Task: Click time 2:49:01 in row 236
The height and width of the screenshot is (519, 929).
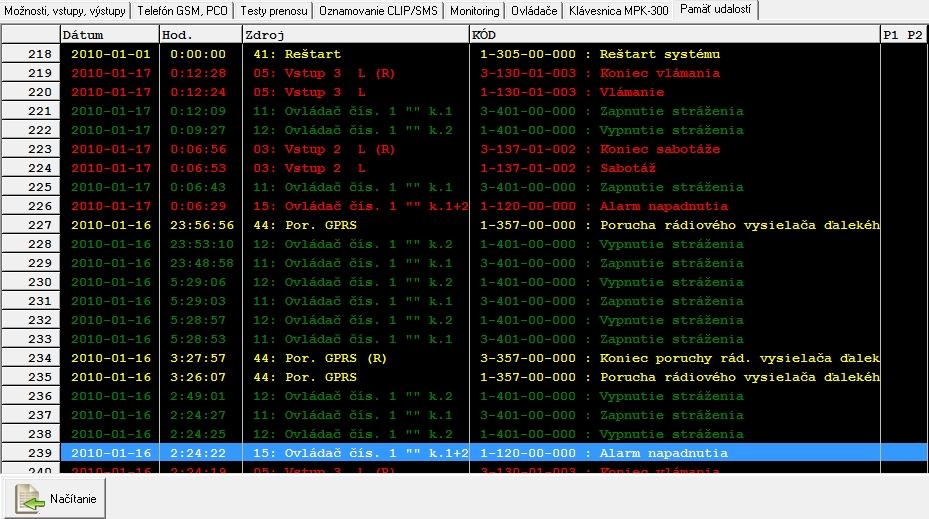Action: coord(198,395)
